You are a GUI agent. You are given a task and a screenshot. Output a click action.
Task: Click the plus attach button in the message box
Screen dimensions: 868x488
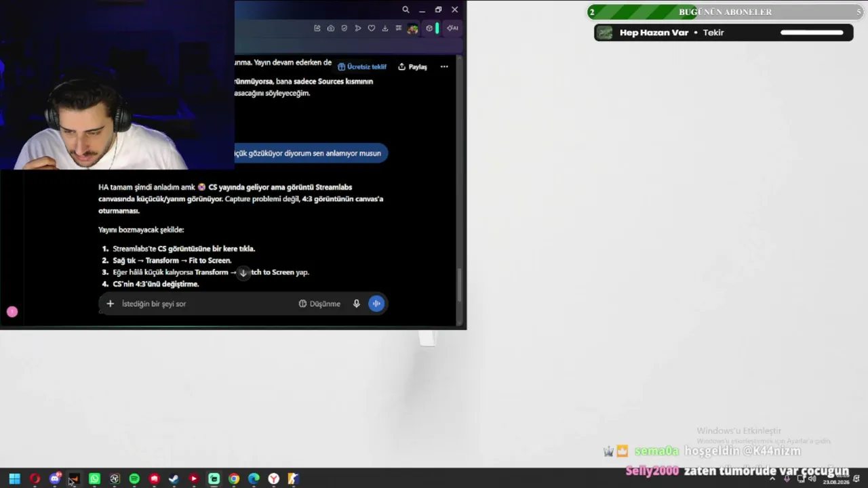pos(110,304)
